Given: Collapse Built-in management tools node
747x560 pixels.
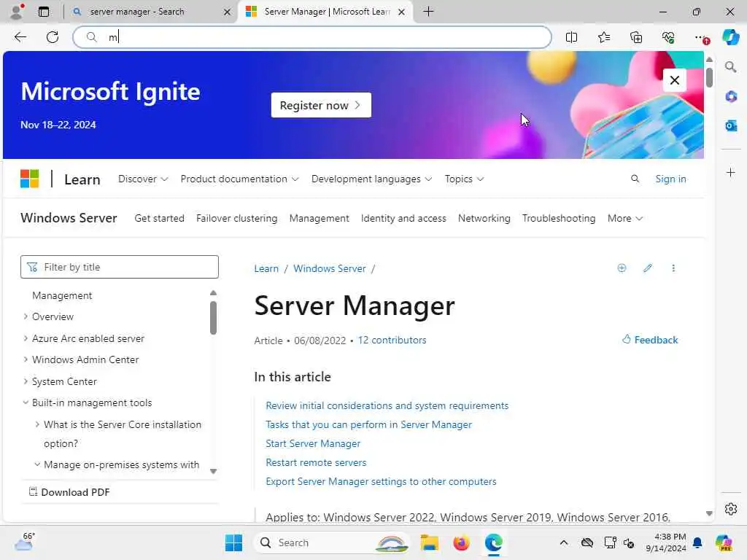Looking at the screenshot, I should pos(26,402).
